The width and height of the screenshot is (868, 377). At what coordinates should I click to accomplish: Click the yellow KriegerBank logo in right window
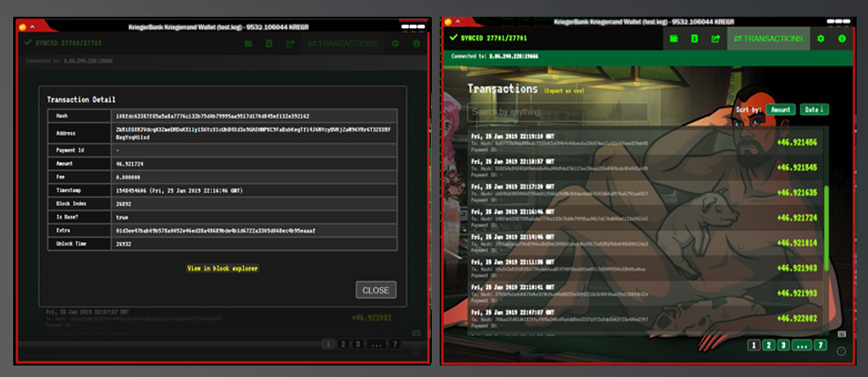coord(449,22)
